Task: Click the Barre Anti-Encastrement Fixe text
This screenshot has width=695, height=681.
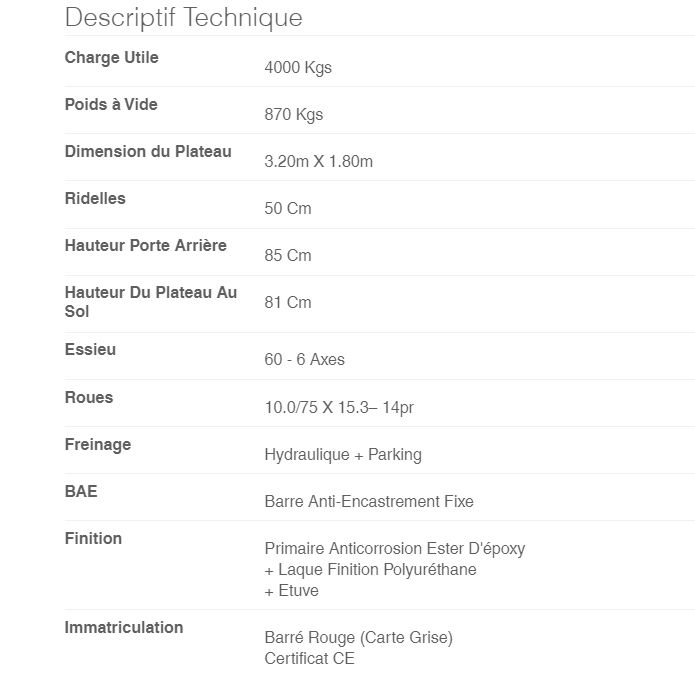Action: coord(368,501)
